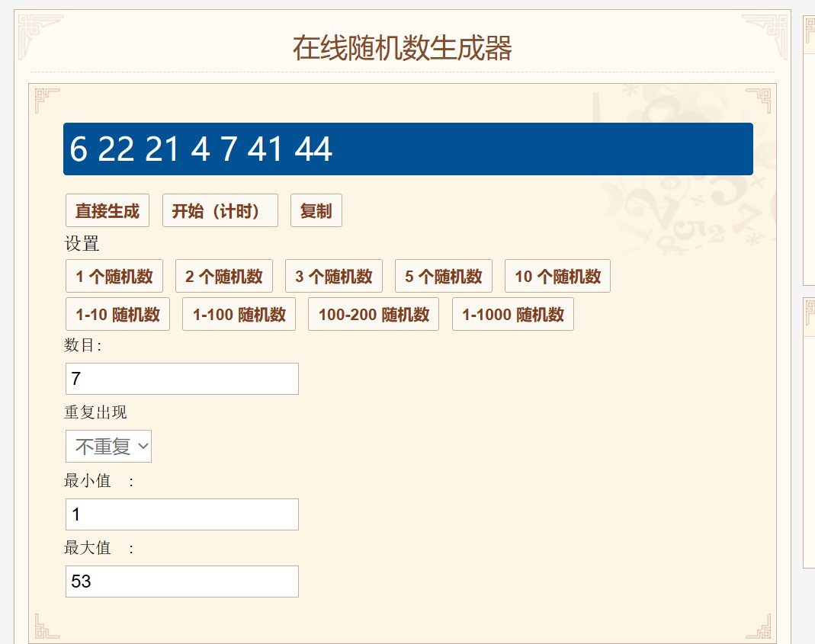
Task: Click the 重复出现 label
Action: pyautogui.click(x=95, y=412)
